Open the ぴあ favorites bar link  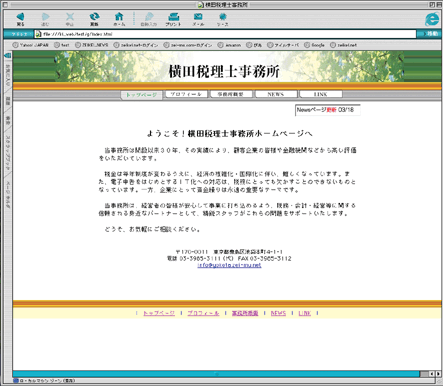click(254, 45)
